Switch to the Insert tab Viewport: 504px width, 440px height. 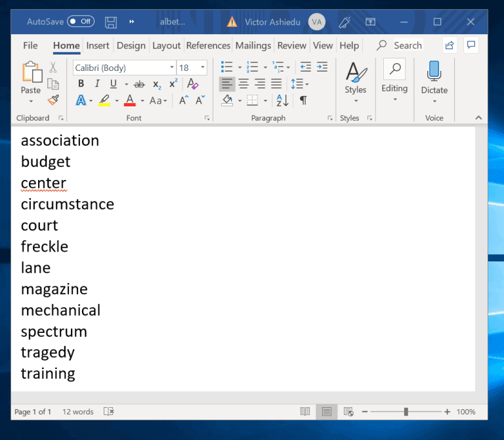98,45
